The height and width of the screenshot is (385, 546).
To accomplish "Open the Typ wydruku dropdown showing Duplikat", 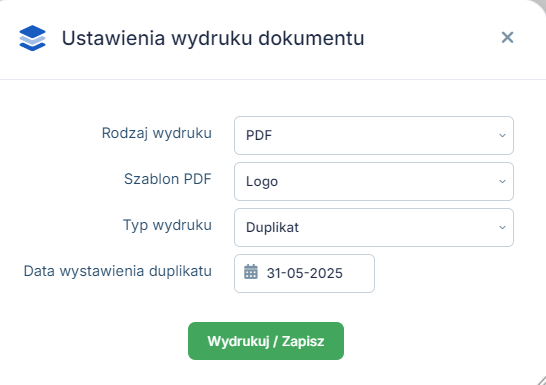I will point(374,227).
